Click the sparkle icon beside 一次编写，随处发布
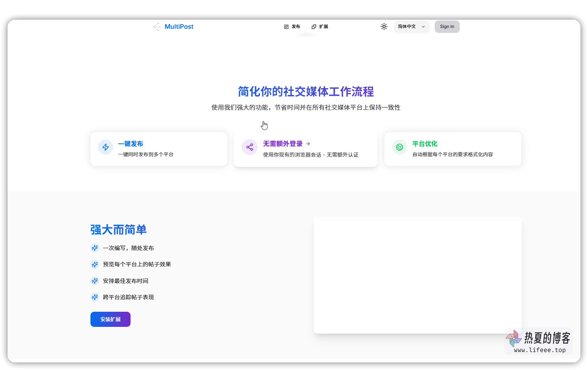The height and width of the screenshot is (370, 588). click(95, 248)
